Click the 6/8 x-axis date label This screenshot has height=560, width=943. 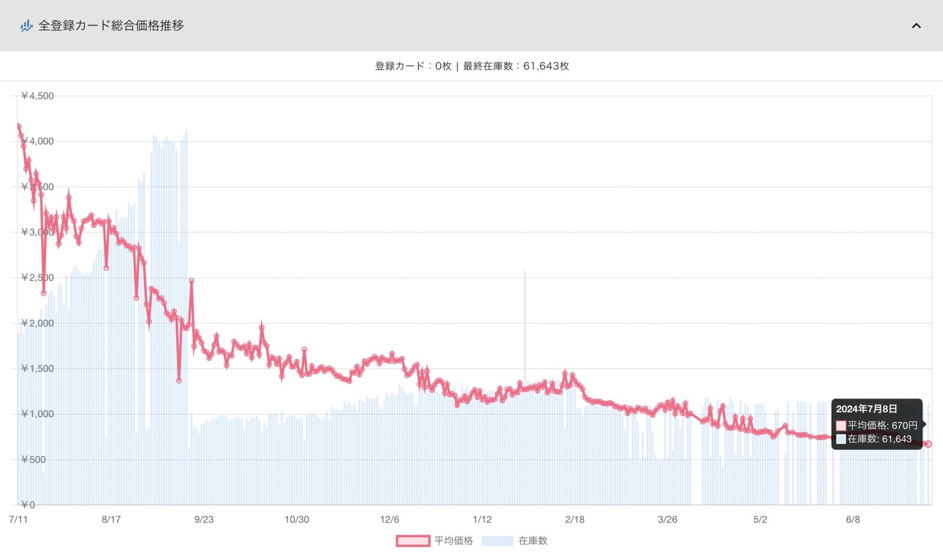853,520
